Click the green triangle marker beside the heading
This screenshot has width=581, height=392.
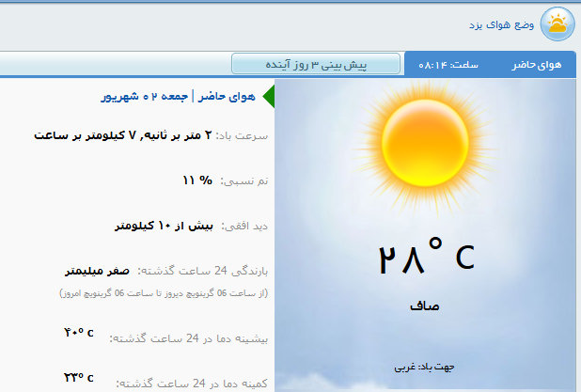pyautogui.click(x=268, y=96)
